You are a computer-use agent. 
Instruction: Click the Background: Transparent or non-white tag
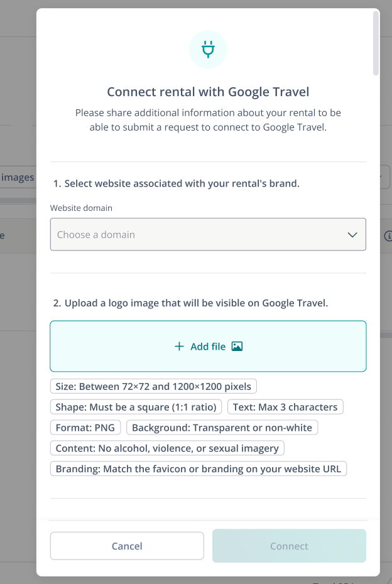pyautogui.click(x=222, y=428)
